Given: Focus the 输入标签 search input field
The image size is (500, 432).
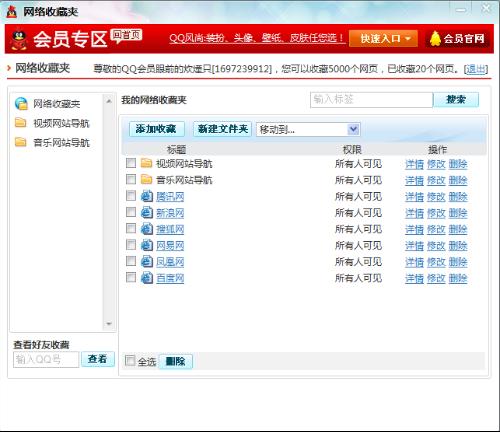Looking at the screenshot, I should 371,100.
